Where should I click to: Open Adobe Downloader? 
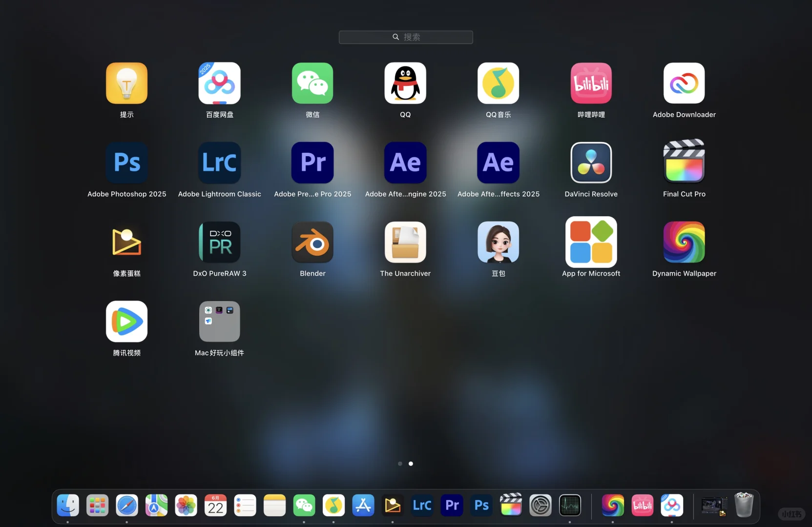(x=684, y=83)
